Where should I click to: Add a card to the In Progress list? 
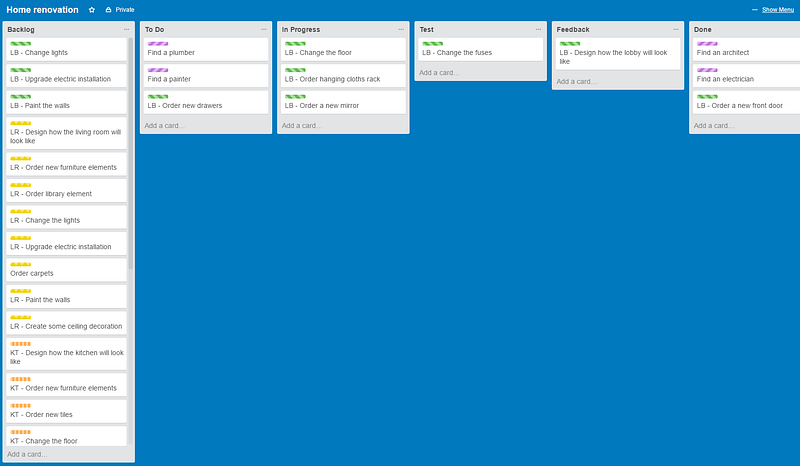pyautogui.click(x=302, y=126)
